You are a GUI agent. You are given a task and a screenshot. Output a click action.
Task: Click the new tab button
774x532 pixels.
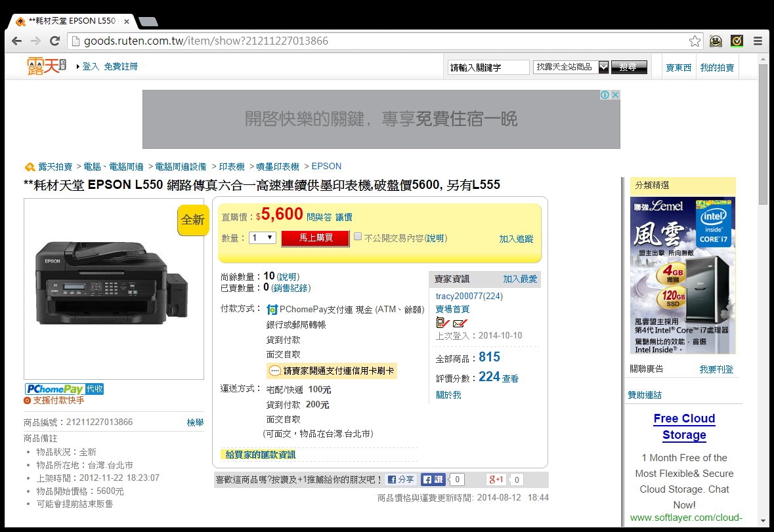pos(148,21)
